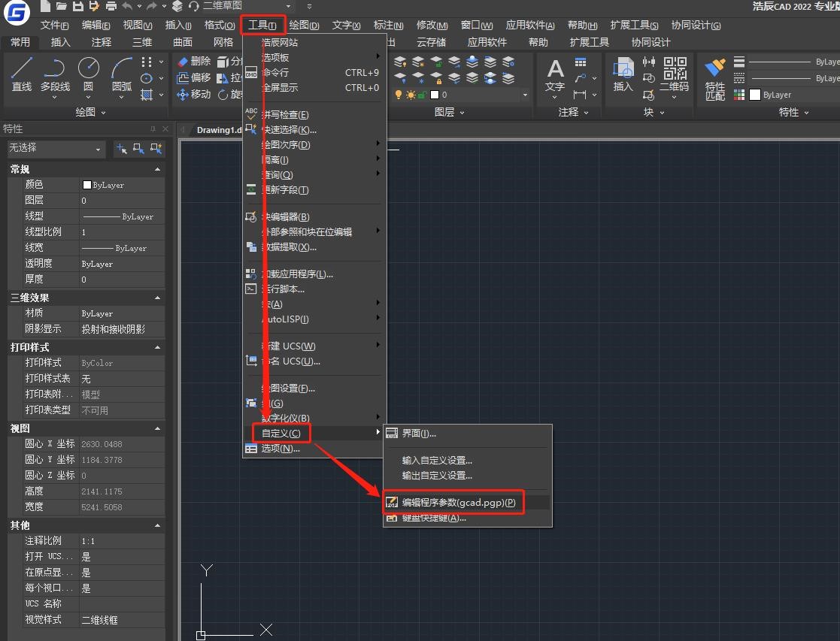Click the 线型比例 value field
Screen dimensions: 840x641
(122, 232)
